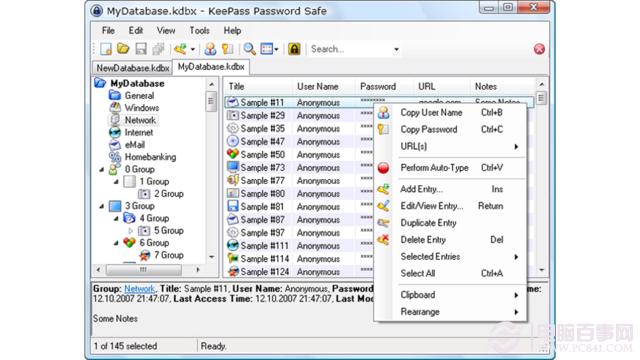
Task: Open the File menu
Action: click(x=108, y=31)
